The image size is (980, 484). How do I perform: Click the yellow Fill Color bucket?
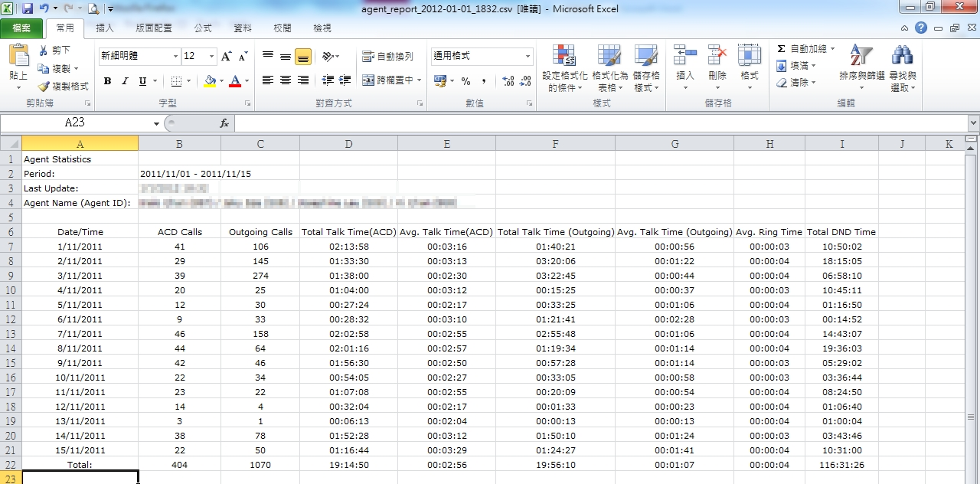pyautogui.click(x=210, y=80)
